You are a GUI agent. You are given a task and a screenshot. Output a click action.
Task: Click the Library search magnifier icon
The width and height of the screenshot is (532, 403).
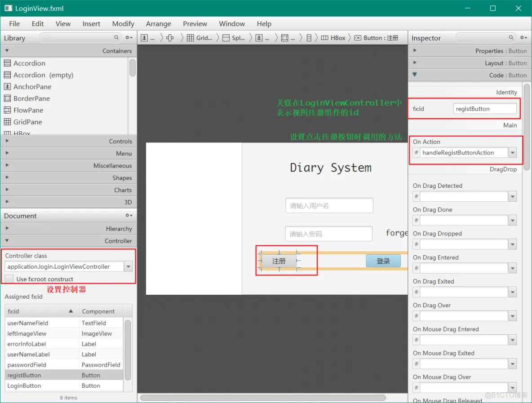(116, 37)
